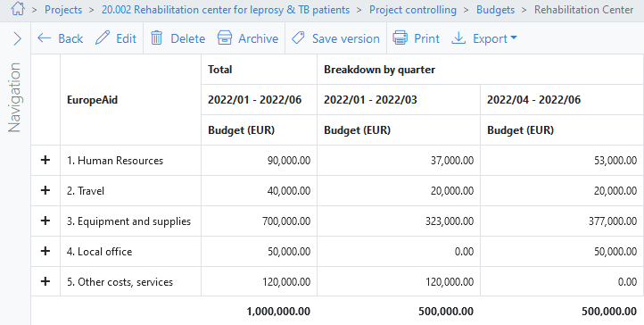This screenshot has height=325, width=644.
Task: Expand the Navigation side panel chevron
Action: [x=17, y=38]
